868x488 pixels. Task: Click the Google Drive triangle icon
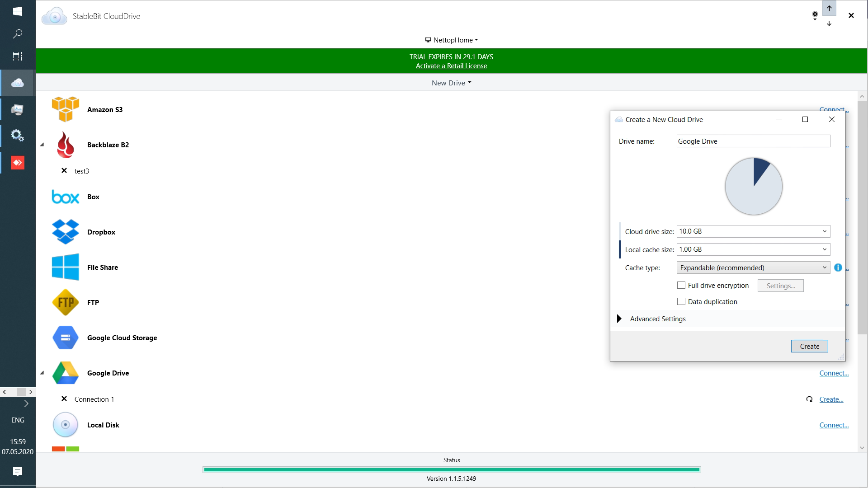coord(66,373)
